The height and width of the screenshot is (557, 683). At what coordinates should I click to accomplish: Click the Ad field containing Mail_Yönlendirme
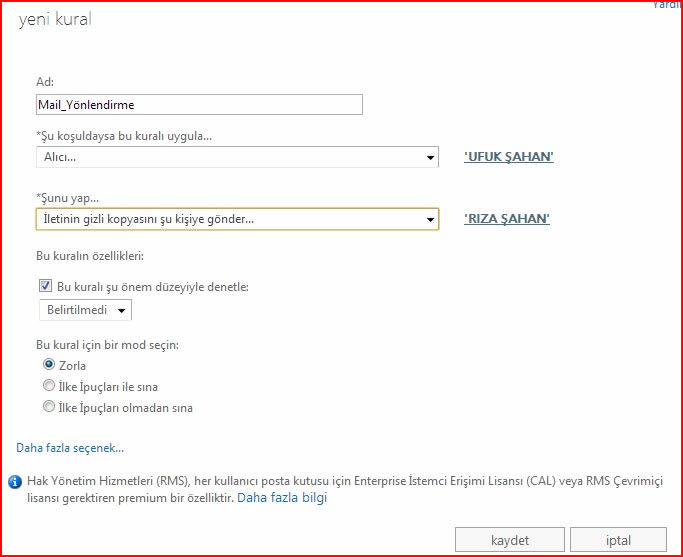tap(199, 104)
